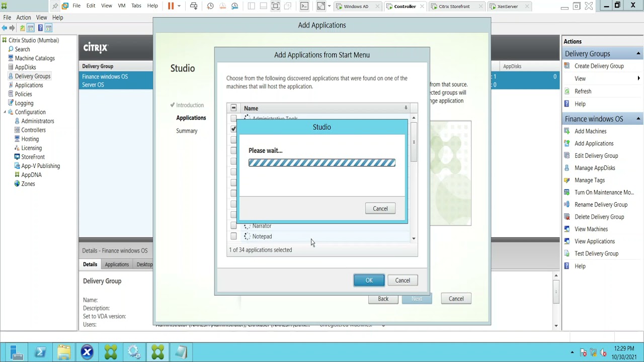Open the StoreFront node icon
The height and width of the screenshot is (362, 644).
click(x=17, y=157)
